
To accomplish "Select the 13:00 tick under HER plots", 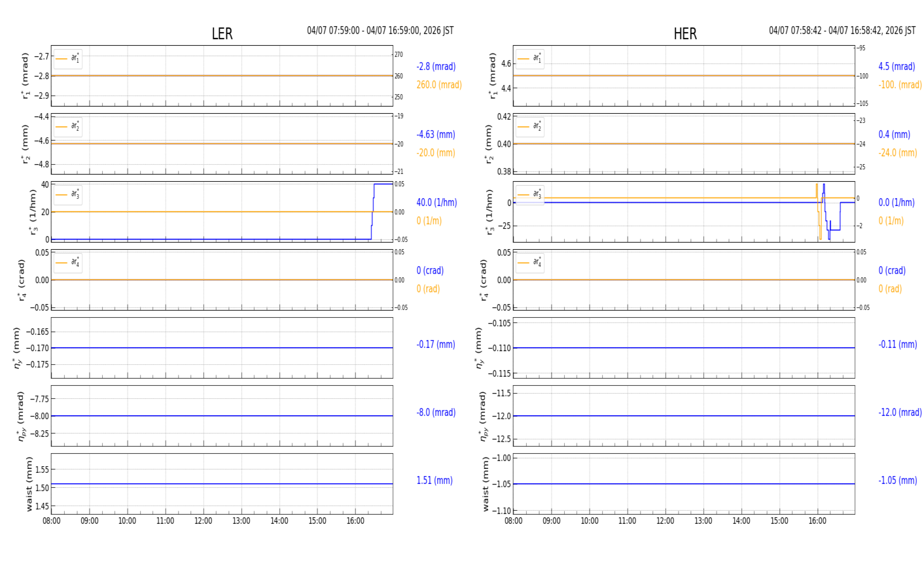I will point(703,521).
